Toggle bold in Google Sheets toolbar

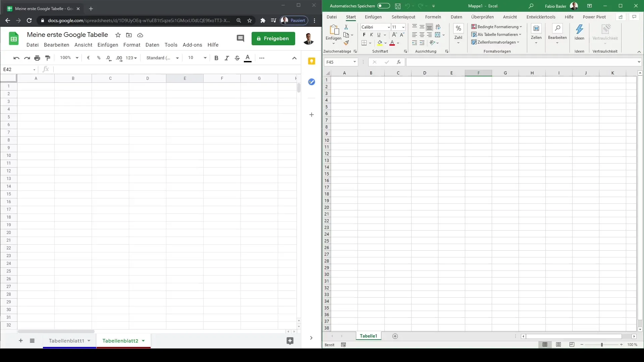click(216, 58)
